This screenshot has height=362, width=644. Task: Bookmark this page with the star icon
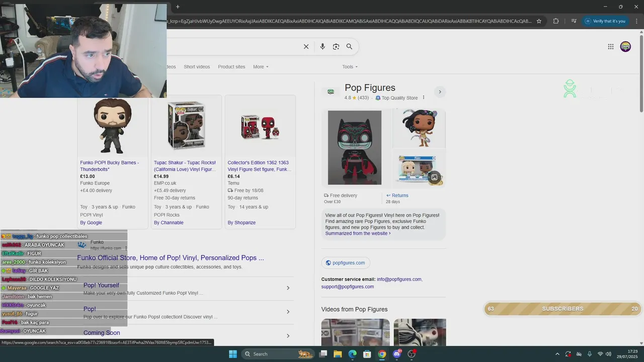pos(539,21)
